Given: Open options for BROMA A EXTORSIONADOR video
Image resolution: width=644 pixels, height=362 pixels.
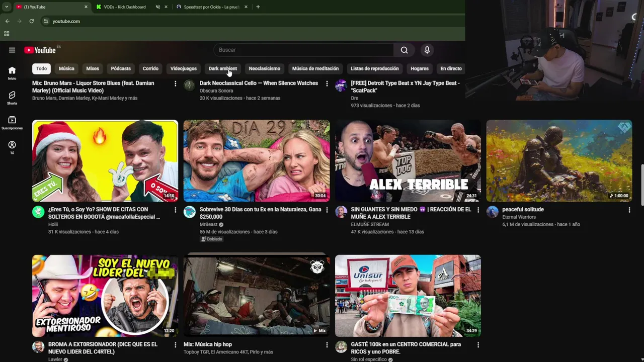Looking at the screenshot, I should click(175, 345).
